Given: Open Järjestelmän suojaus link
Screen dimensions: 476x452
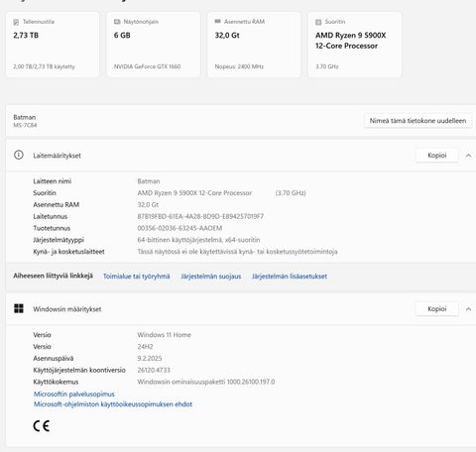Looking at the screenshot, I should tap(211, 277).
